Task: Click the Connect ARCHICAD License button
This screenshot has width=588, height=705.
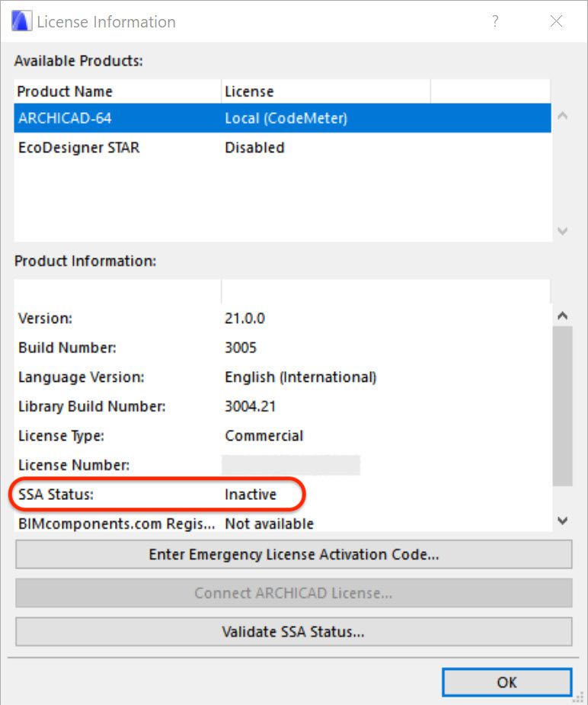Action: tap(294, 593)
